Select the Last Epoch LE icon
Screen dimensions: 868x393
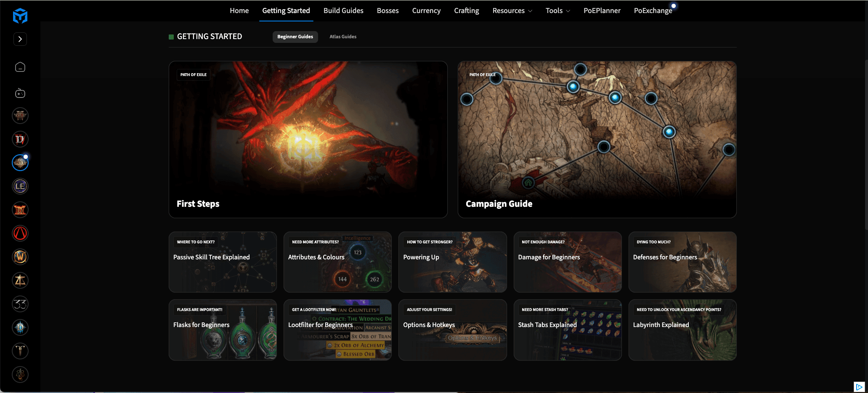(20, 186)
